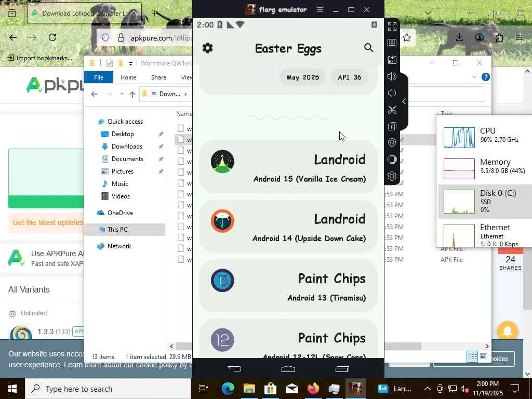532x399 pixels.
Task: Install an APK via emulator sidebar
Action: coord(392,60)
